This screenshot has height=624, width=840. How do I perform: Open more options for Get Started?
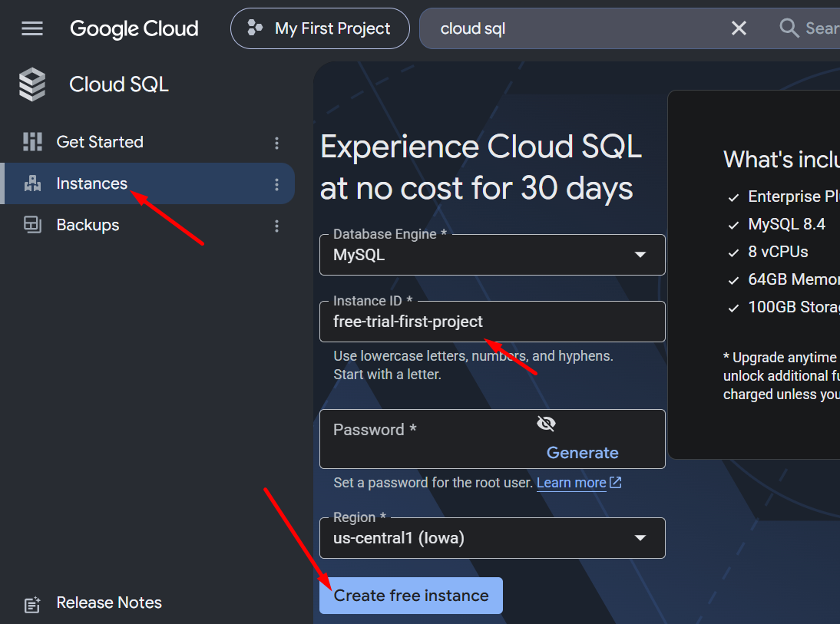pos(276,143)
